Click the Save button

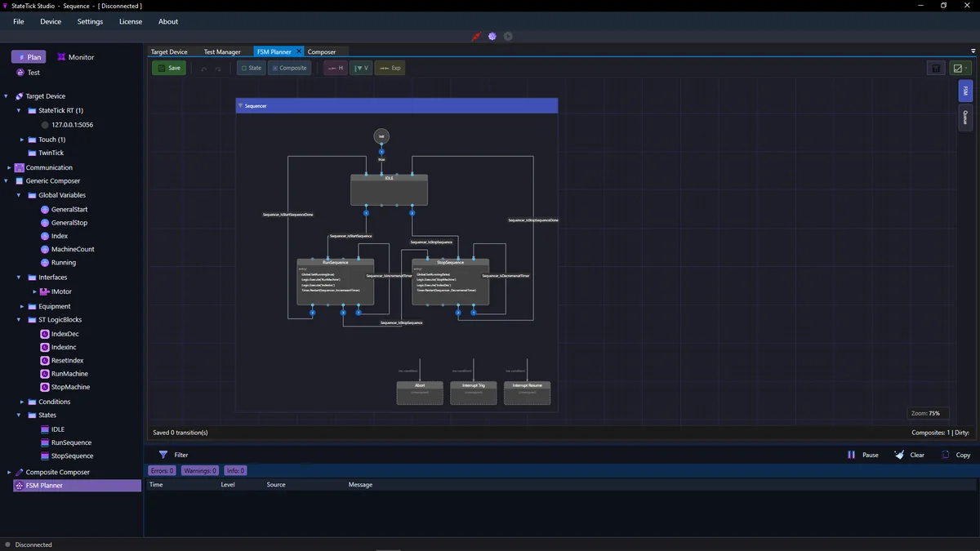[169, 69]
